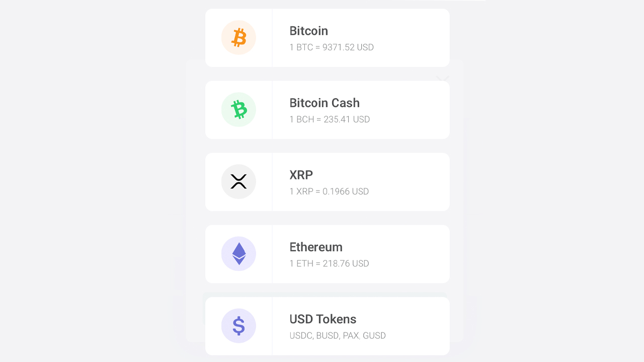This screenshot has width=644, height=362.
Task: Choose the USD Tokens title label
Action: [x=323, y=319]
